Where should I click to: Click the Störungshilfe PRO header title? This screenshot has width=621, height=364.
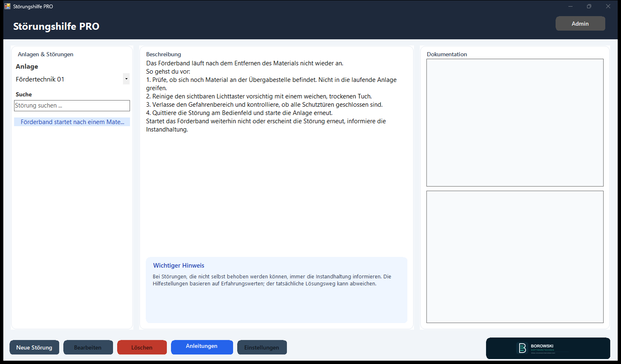click(x=56, y=26)
